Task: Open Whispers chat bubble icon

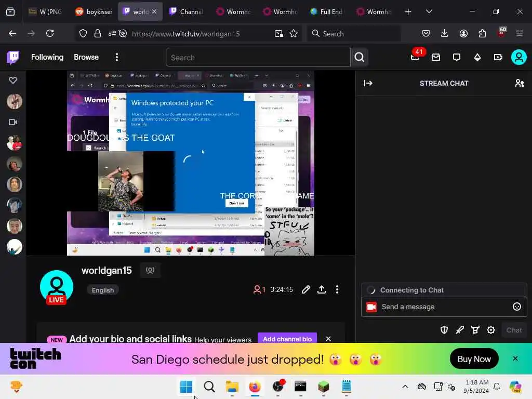Action: coord(457,57)
